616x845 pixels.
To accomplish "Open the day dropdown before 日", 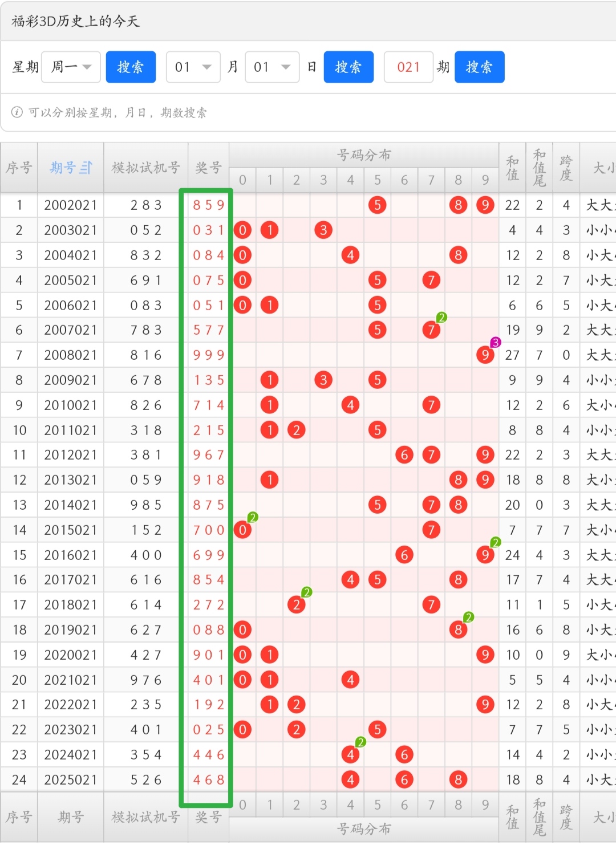I will 272,67.
